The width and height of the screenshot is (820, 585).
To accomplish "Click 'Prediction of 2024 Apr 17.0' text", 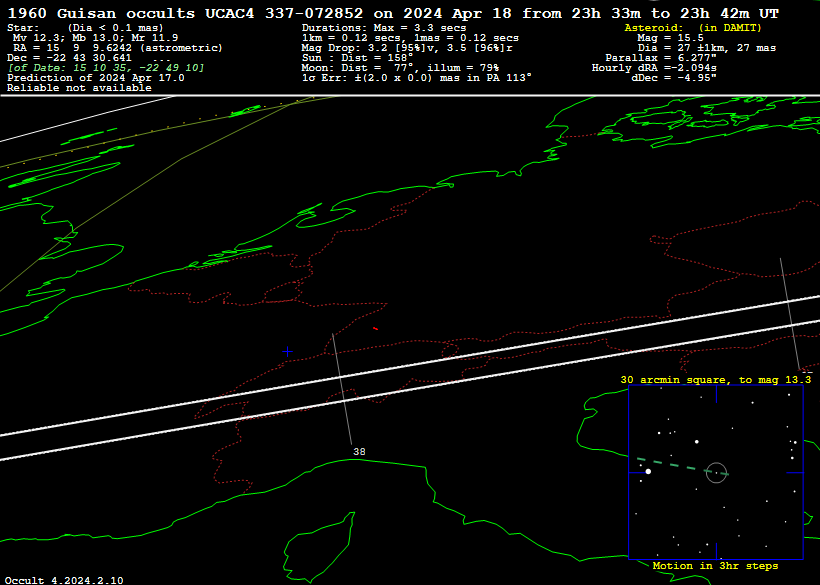I will [x=96, y=78].
